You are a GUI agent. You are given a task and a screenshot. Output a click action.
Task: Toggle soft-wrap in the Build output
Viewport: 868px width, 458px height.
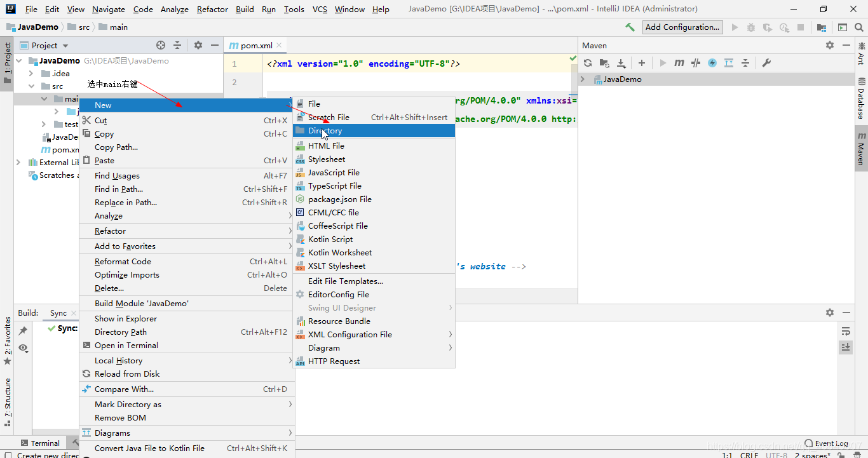(x=845, y=331)
